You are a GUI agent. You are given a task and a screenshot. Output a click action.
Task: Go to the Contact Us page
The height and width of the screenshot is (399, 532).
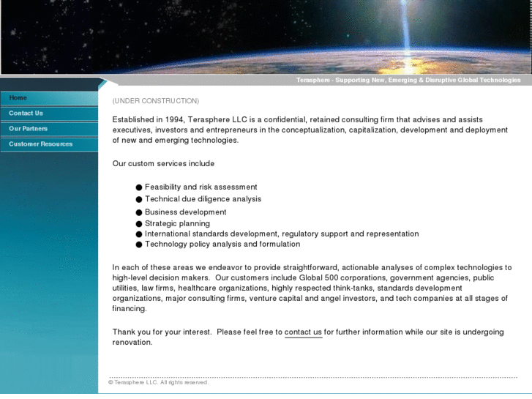pyautogui.click(x=49, y=113)
